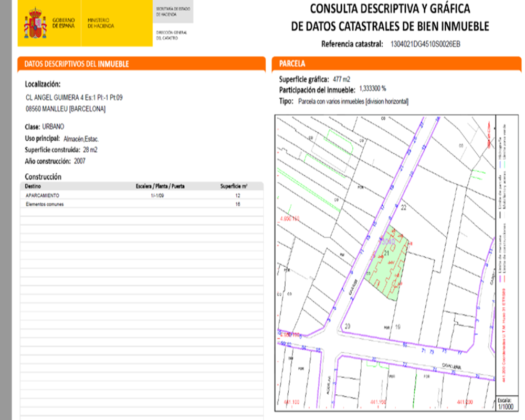
Task: Click surface value 16 in Elementos comunes row
Action: click(x=238, y=204)
